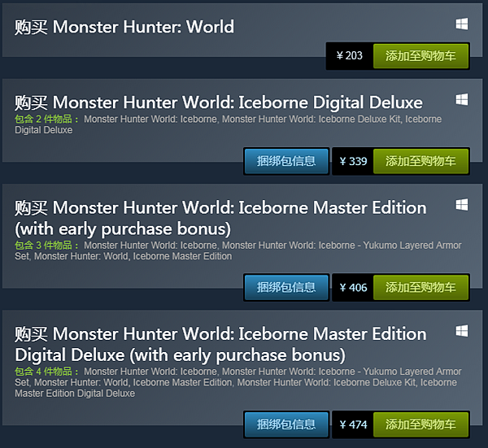Open bundle info for Iceborne Master Edition
The image size is (488, 448).
coord(286,288)
